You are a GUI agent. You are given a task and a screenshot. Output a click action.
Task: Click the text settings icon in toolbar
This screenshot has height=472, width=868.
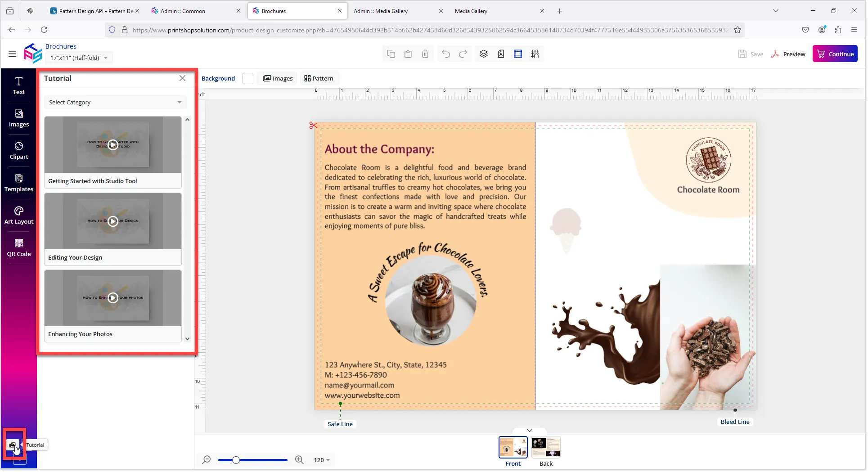501,54
